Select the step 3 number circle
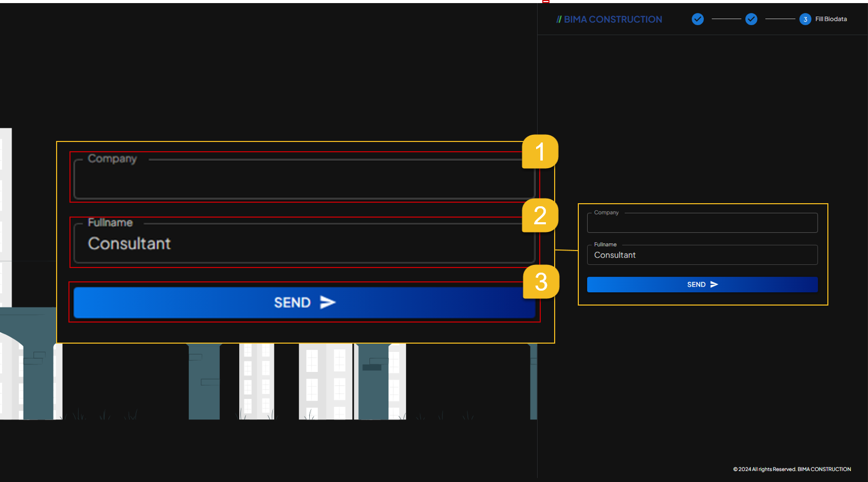868x482 pixels. 805,19
